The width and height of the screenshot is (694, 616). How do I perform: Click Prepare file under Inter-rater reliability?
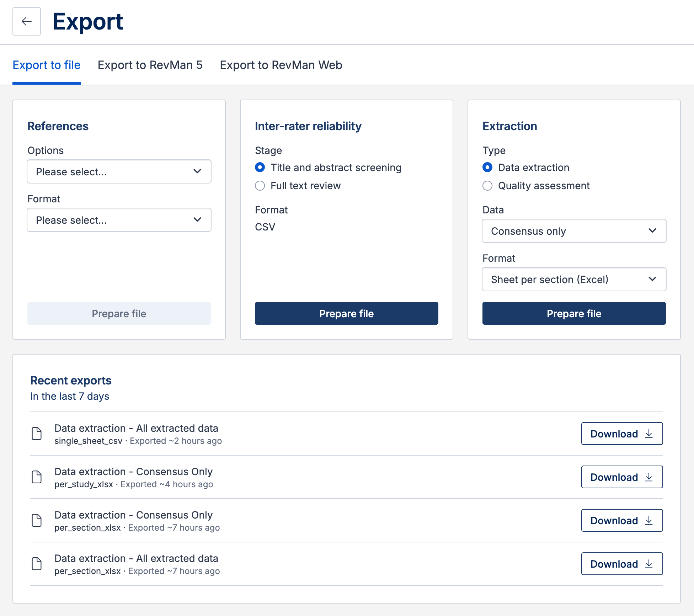346,313
